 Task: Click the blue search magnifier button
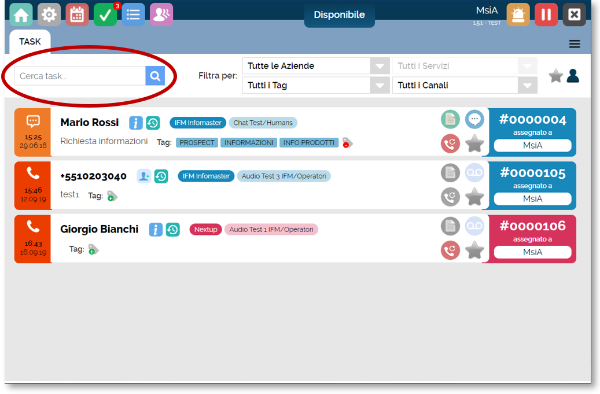click(x=155, y=76)
